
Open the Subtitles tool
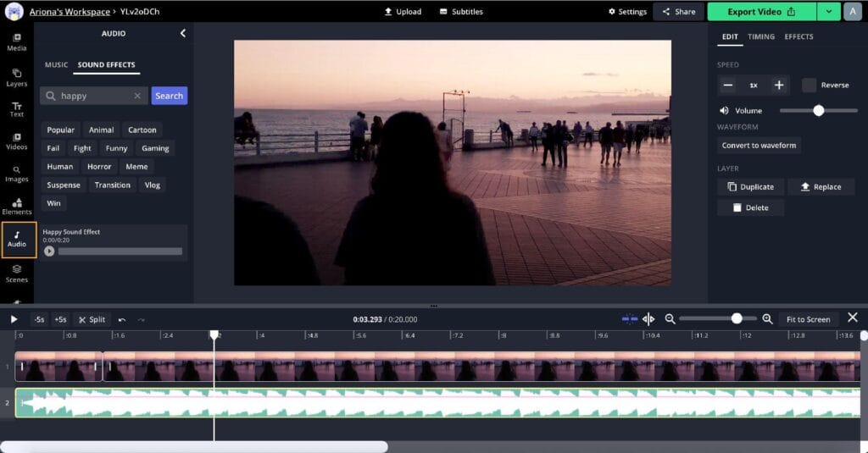[461, 12]
